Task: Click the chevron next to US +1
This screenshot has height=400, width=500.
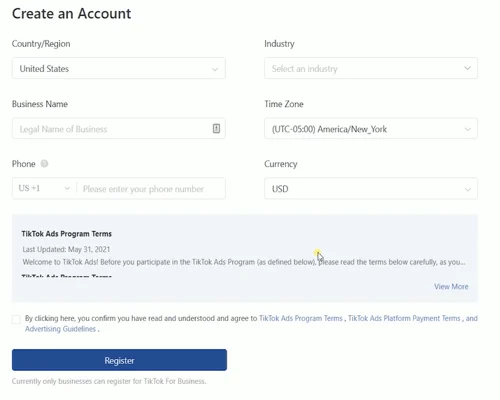Action: [67, 188]
